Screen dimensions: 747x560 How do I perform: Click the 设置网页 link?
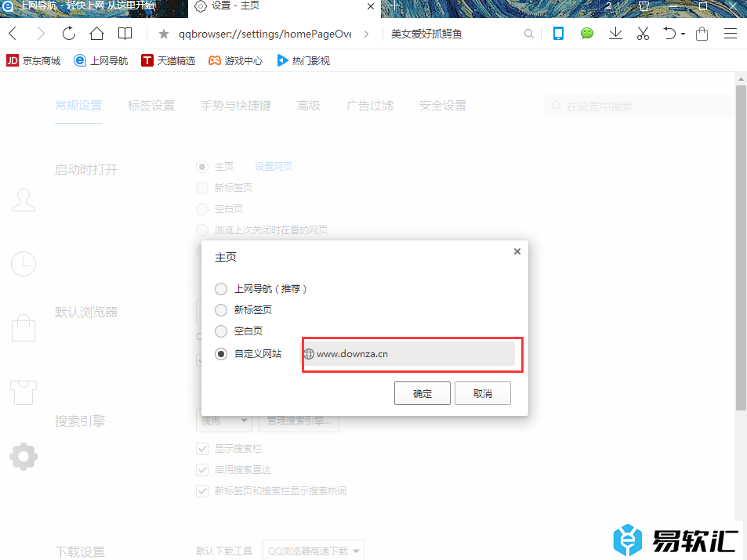(274, 167)
